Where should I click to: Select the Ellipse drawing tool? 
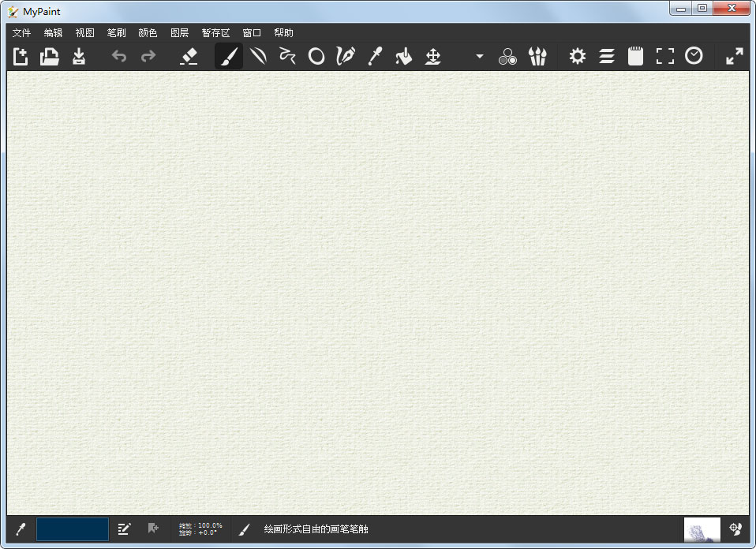pyautogui.click(x=316, y=56)
